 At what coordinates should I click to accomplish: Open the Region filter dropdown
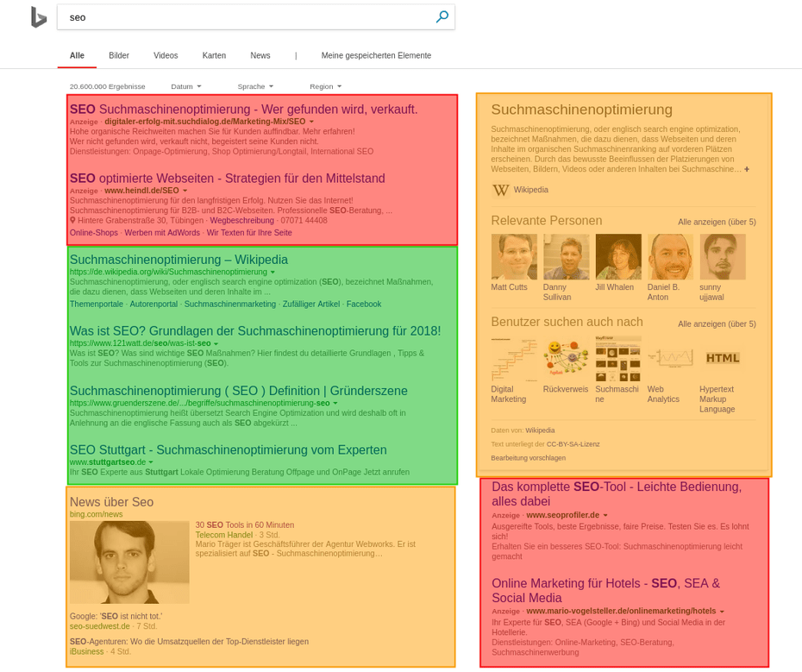(325, 86)
